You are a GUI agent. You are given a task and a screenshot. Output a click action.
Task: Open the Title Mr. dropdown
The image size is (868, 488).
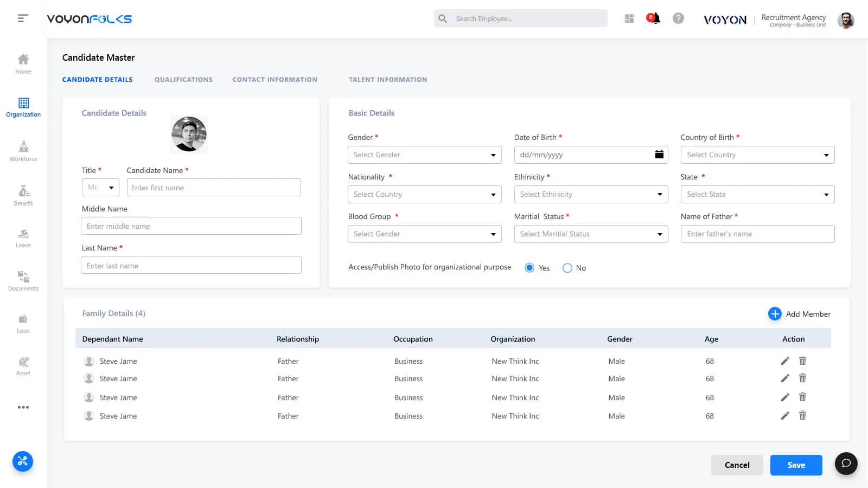[x=100, y=188]
